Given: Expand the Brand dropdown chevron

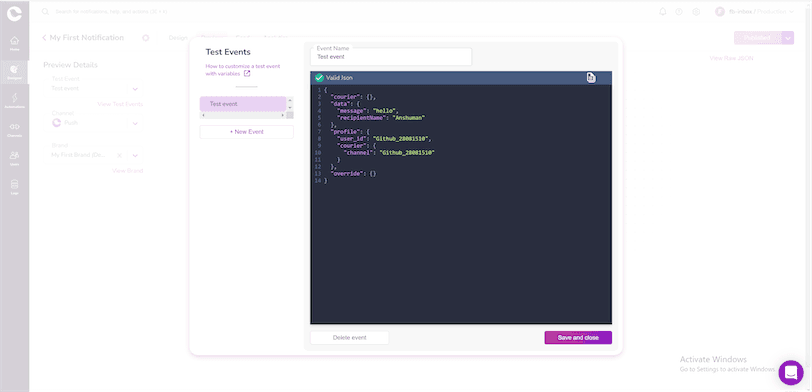Looking at the screenshot, I should (135, 155).
